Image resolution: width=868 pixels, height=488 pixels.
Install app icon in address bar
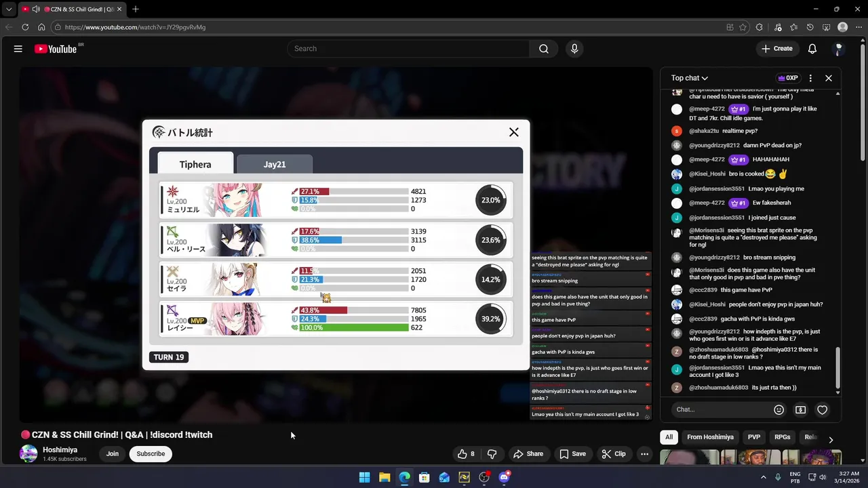pyautogui.click(x=730, y=27)
